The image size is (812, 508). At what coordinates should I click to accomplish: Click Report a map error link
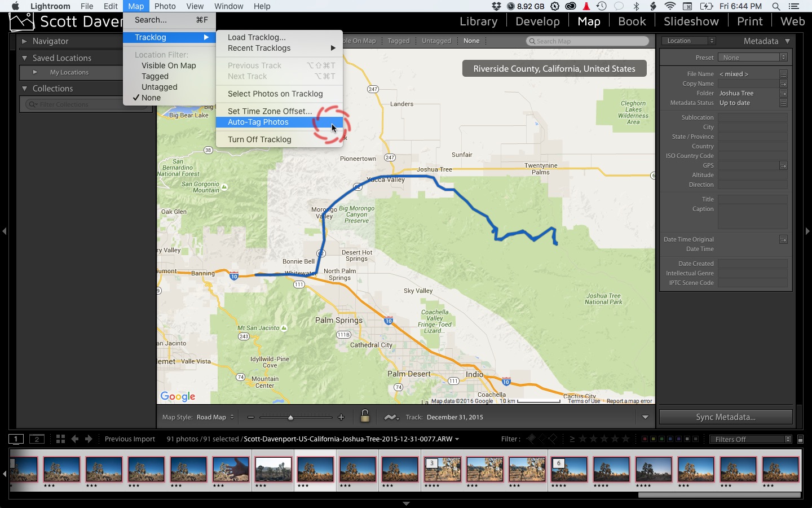pyautogui.click(x=629, y=401)
